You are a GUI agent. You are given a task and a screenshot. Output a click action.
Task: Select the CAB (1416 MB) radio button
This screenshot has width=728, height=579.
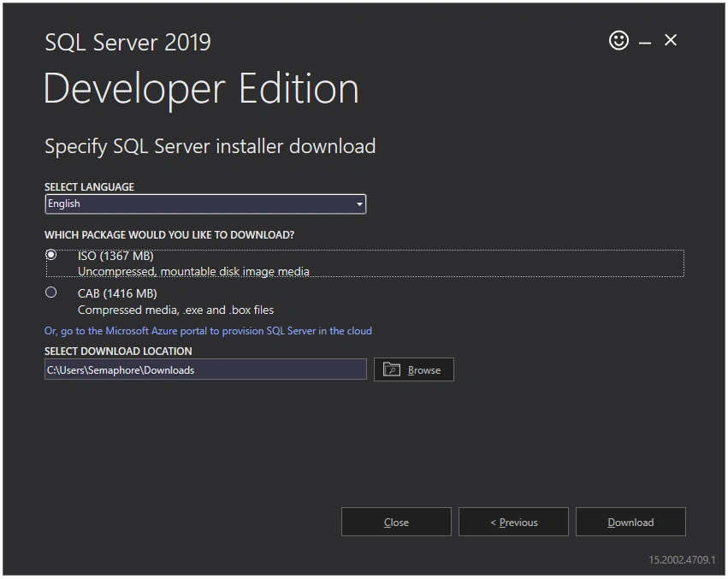pos(51,292)
